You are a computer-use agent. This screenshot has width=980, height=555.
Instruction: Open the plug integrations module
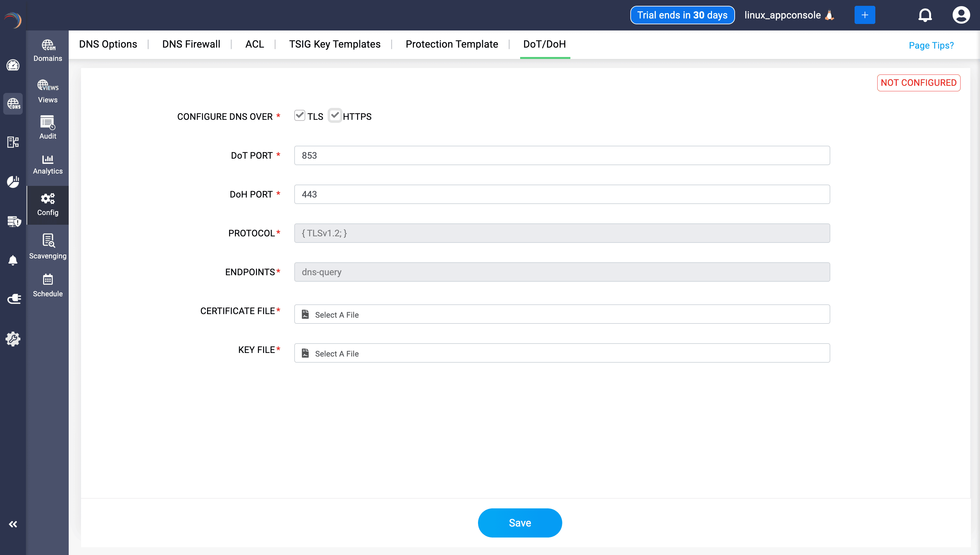(x=13, y=299)
